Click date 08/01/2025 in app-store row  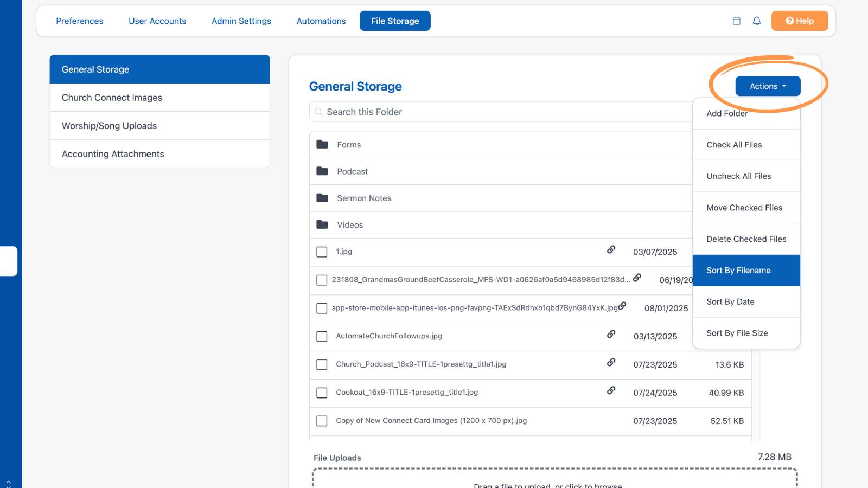(666, 309)
